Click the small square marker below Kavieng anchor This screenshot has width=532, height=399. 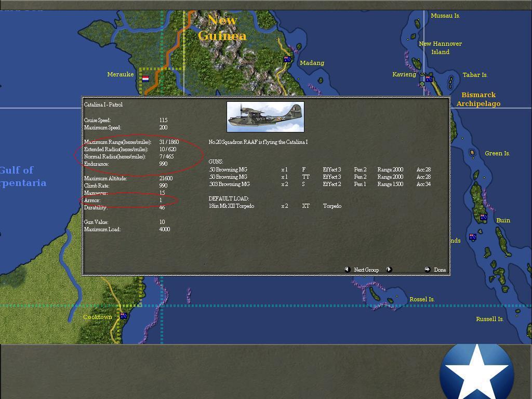click(422, 84)
